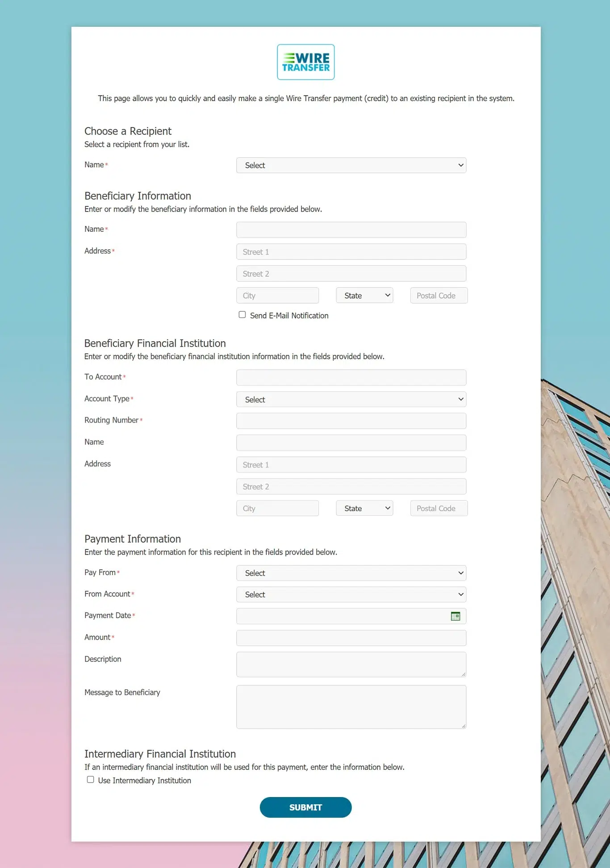Select beneficiary address State dropdown
The width and height of the screenshot is (610, 868).
coord(364,296)
